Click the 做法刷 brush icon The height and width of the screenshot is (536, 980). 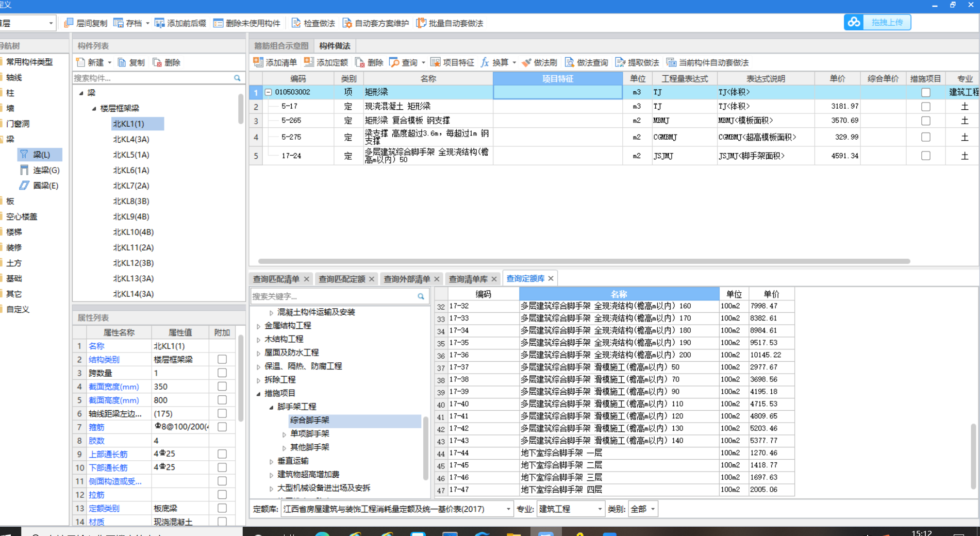[x=526, y=62]
